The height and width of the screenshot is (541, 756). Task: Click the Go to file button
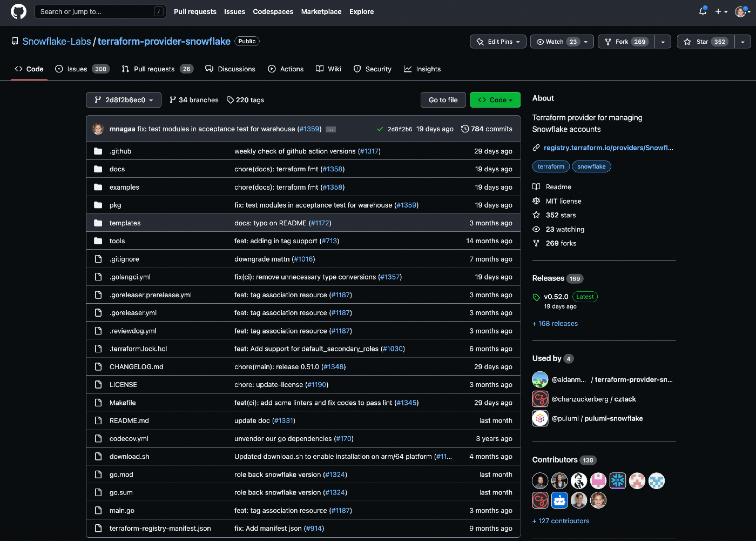tap(443, 99)
